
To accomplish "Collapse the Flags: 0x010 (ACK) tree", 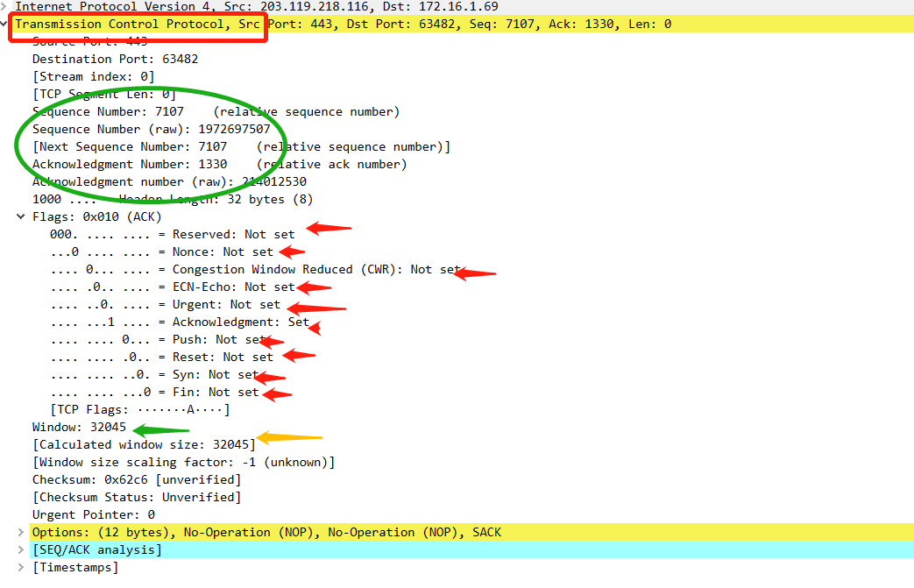I will (x=21, y=216).
